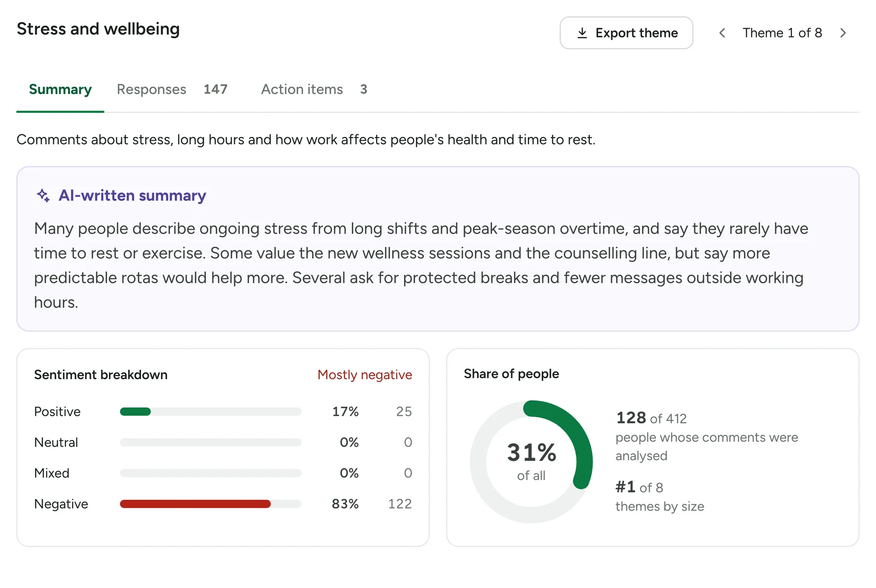Click the 83% Negative percentage
Viewport: 876px width, 588px height.
[345, 504]
